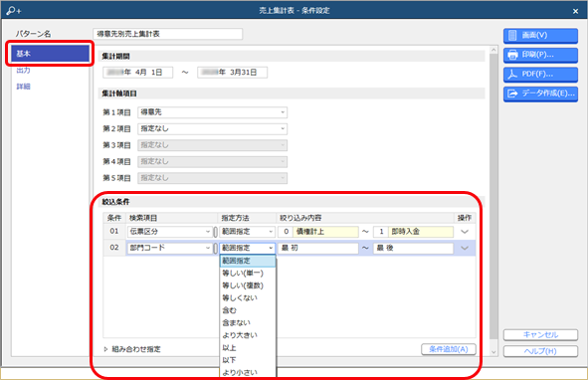The image size is (588, 380).
Task: Click the end date field 3月31日
Action: tap(233, 73)
